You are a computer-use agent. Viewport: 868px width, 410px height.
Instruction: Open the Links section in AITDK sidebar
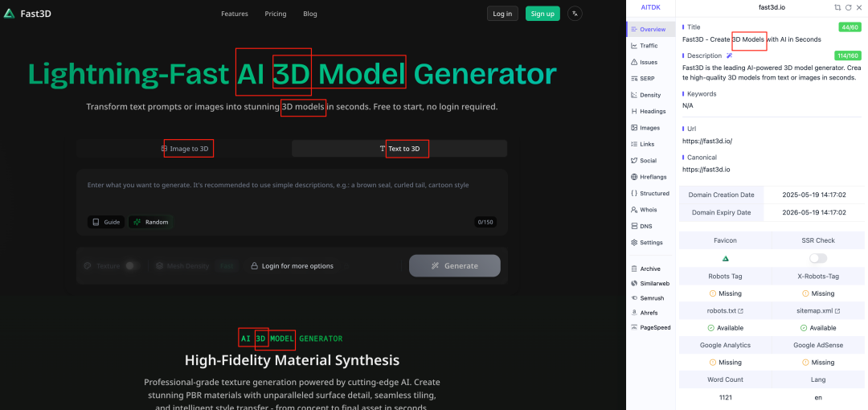[x=650, y=144]
